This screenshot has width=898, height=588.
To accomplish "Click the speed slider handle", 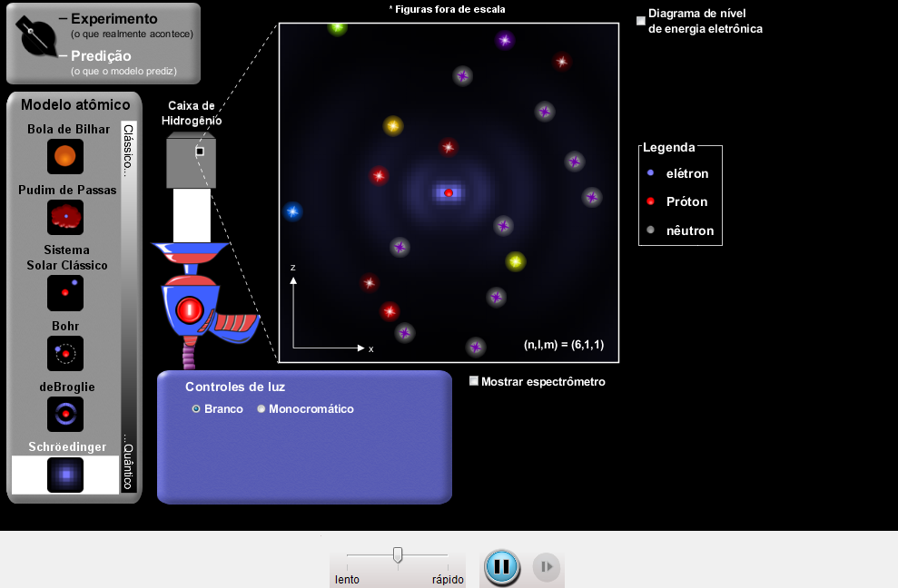I will pyautogui.click(x=398, y=554).
